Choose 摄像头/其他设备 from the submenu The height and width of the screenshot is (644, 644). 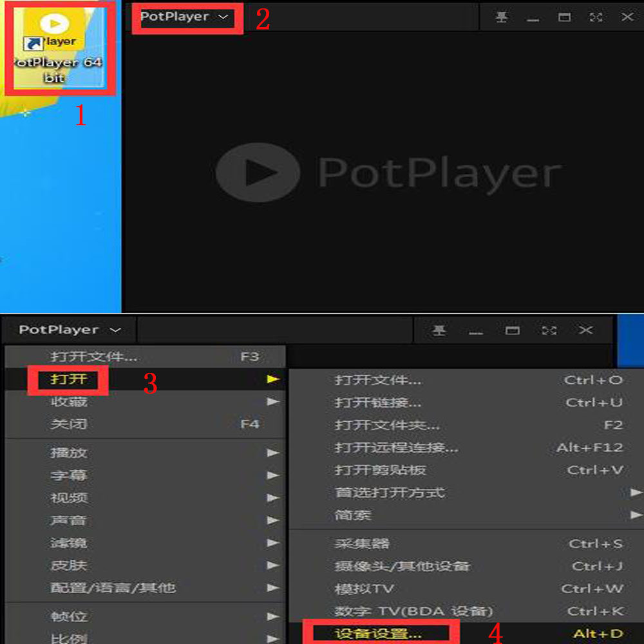466,566
